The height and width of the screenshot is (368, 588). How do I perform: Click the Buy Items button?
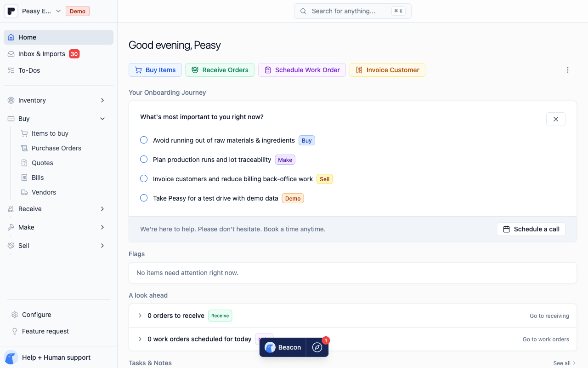(155, 70)
